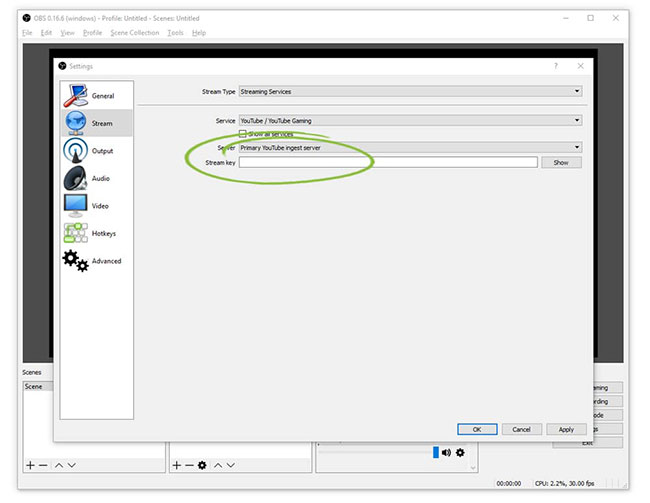Open the Server dropdown list

tap(410, 148)
